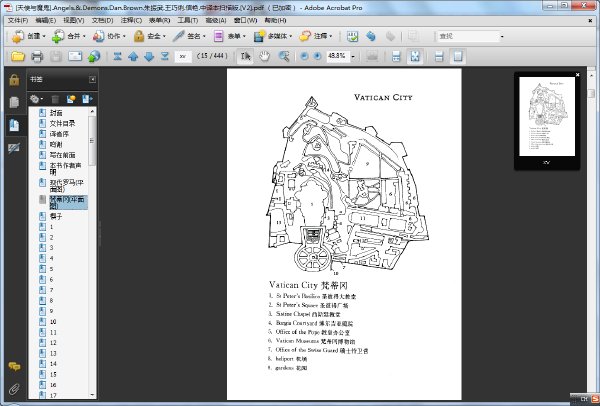This screenshot has width=600, height=406.
Task: Go to previous page up arrow
Action: [133, 57]
